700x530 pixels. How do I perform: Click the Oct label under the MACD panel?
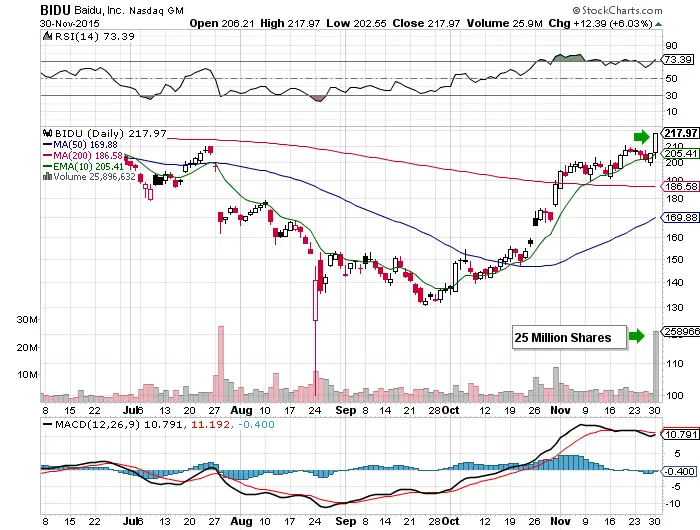(x=451, y=521)
